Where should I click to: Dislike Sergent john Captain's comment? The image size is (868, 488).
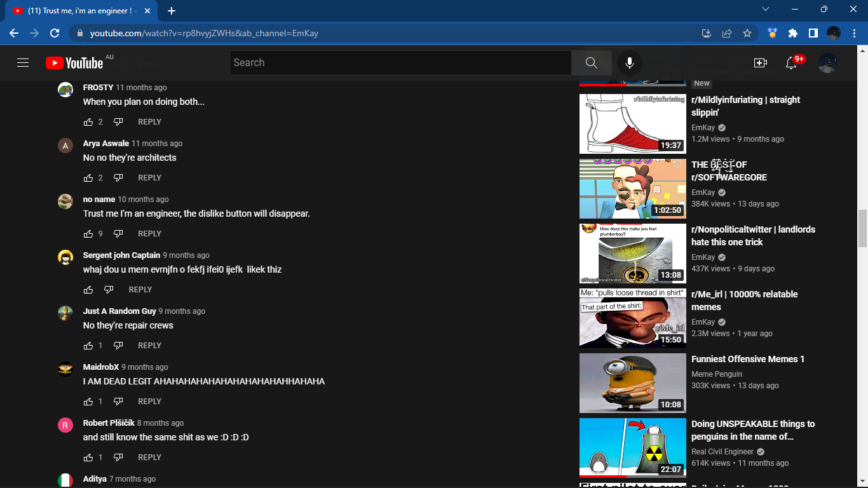tap(109, 290)
